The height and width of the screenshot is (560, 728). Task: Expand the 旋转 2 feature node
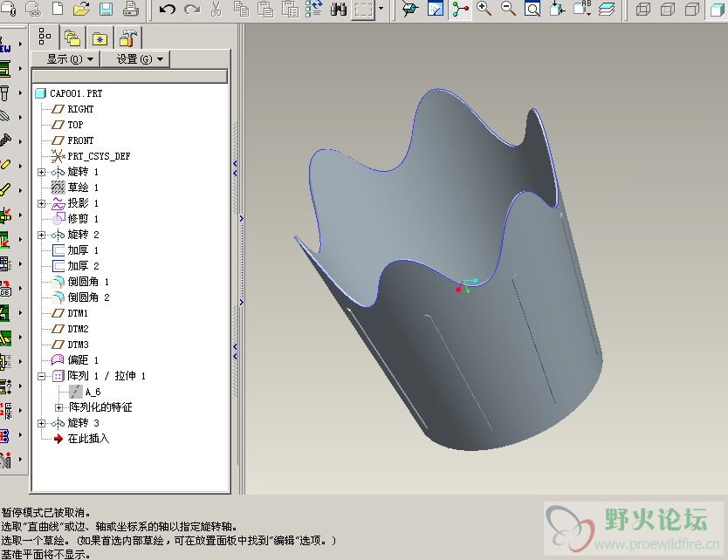(x=42, y=235)
